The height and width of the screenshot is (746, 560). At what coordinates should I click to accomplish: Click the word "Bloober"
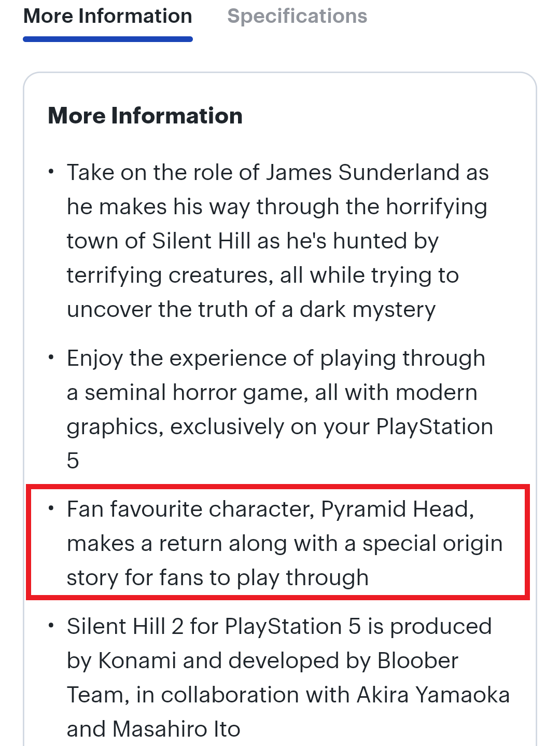pyautogui.click(x=418, y=660)
